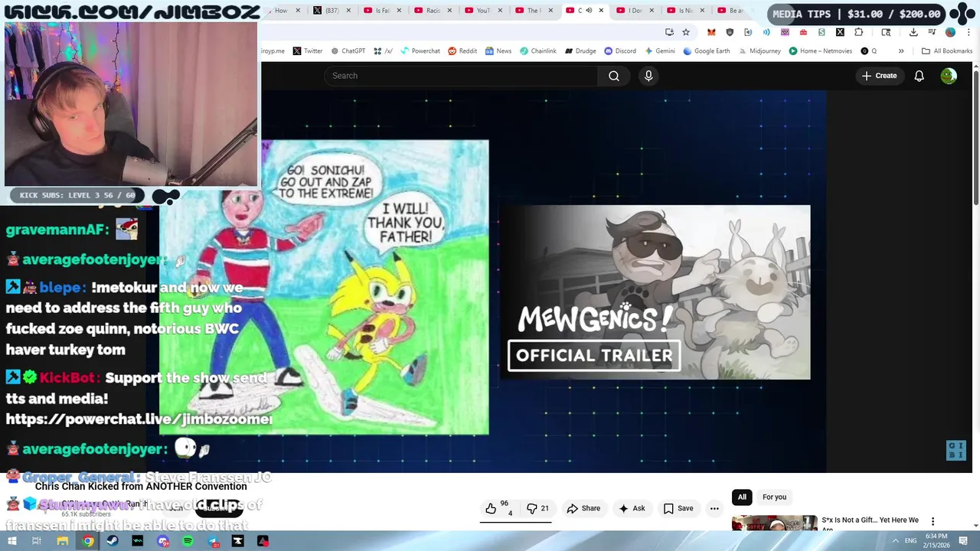Screen dimensions: 980x551
Task: Open the Google Earth bookmark
Action: pos(706,51)
